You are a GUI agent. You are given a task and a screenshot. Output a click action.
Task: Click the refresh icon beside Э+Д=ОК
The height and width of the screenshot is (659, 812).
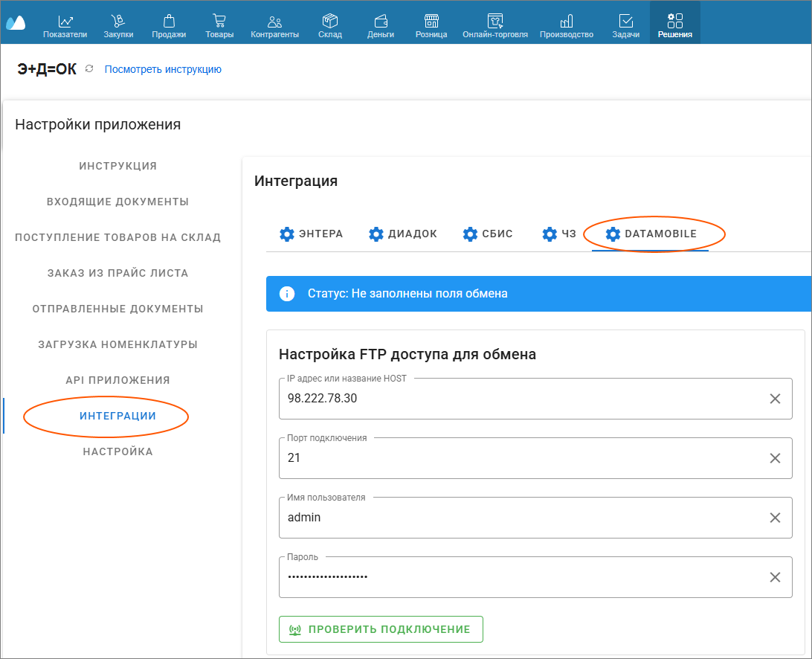tap(89, 69)
